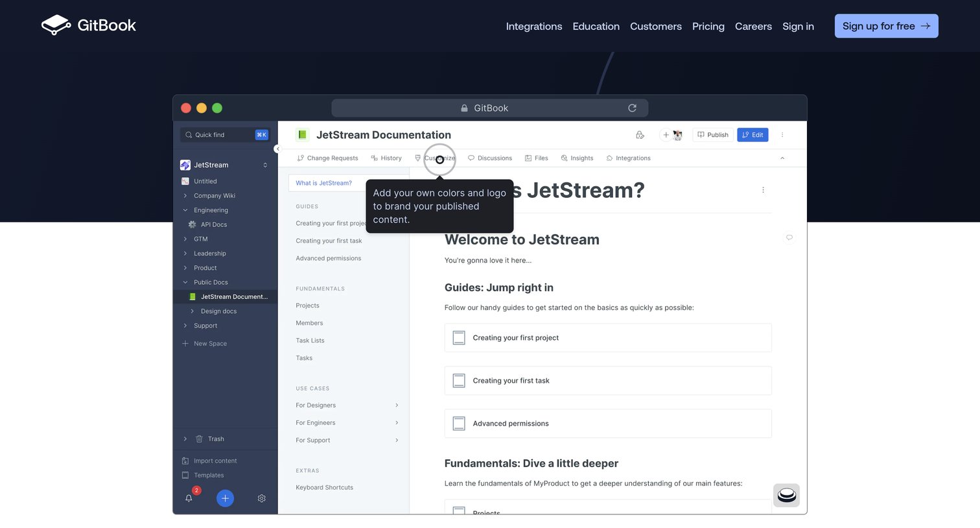This screenshot has height=528, width=980.
Task: Open the Files tab
Action: (x=537, y=158)
